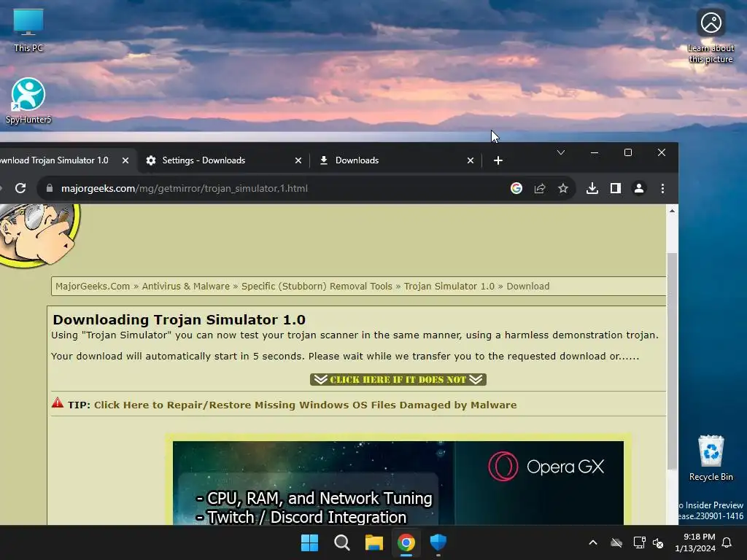Image resolution: width=747 pixels, height=560 pixels.
Task: Open Chrome profile avatar menu
Action: point(639,189)
